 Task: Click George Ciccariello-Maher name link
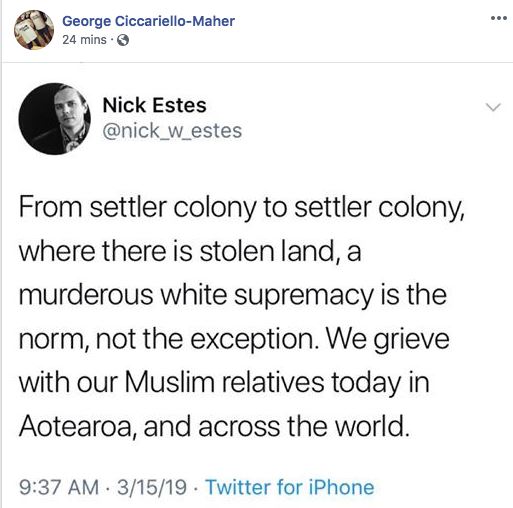(x=148, y=21)
